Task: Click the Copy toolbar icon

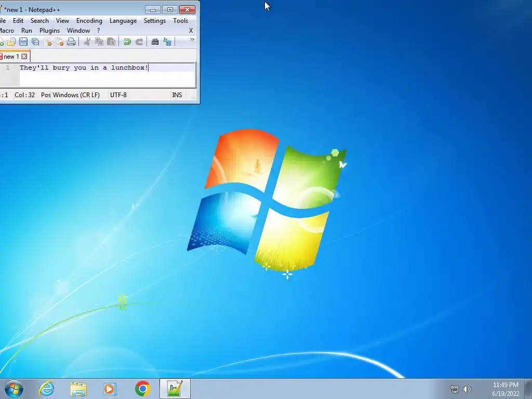Action: click(99, 42)
